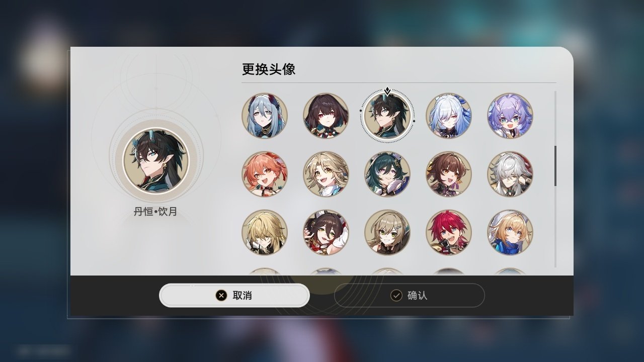644x362 pixels.
Task: Select the beige-haired green-eyed avatar with hairclip
Action: (x=387, y=232)
